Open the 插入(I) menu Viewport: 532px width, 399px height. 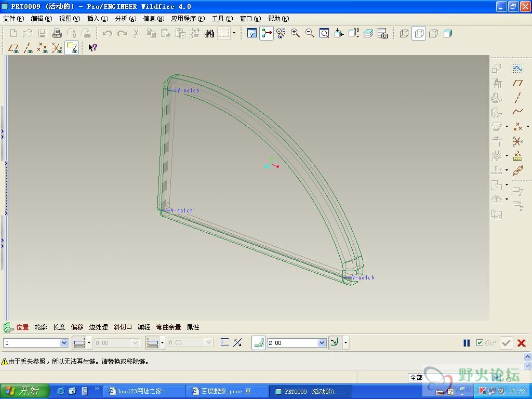pyautogui.click(x=98, y=19)
